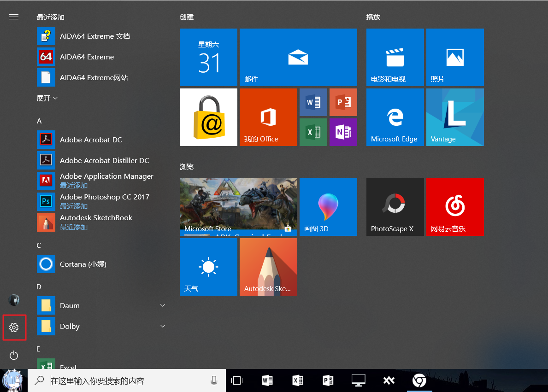
Task: Open Autodesk SketchBook tile
Action: [x=268, y=267]
